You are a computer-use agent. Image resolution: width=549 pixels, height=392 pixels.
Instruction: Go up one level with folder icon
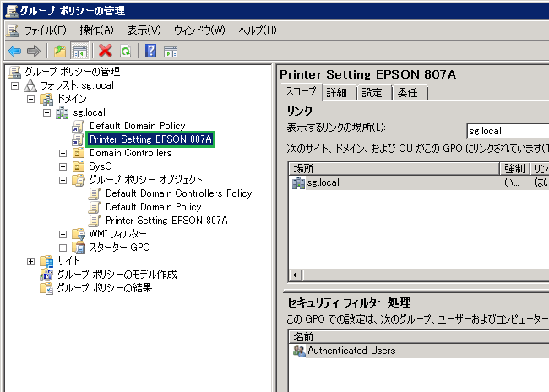coord(60,52)
